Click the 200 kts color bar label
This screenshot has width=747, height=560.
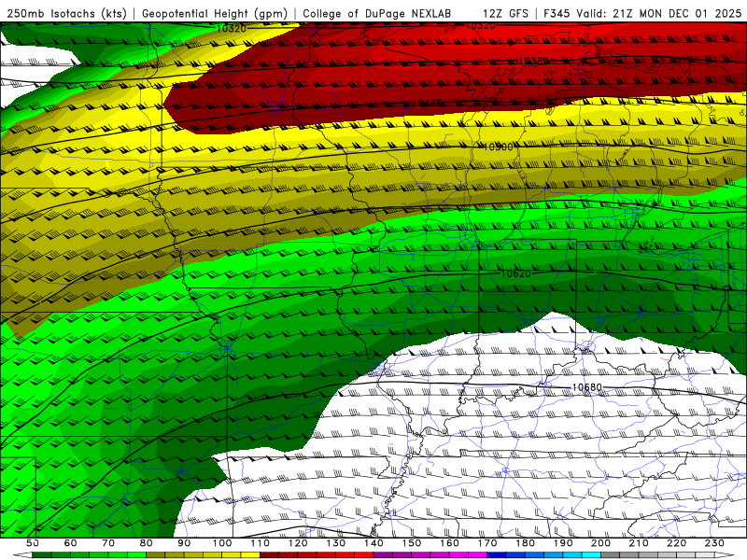(x=600, y=543)
